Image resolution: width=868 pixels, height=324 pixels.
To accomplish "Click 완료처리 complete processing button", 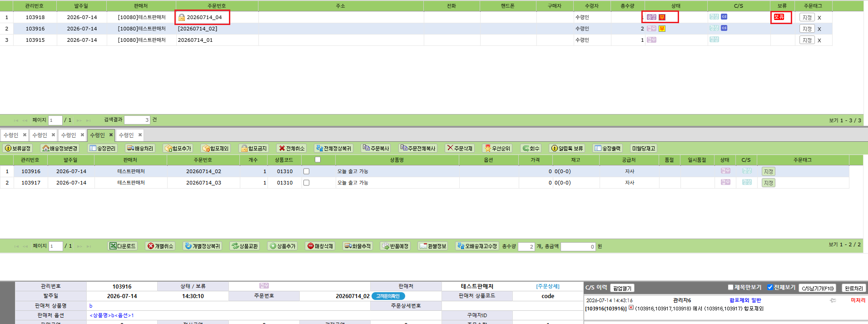I will (854, 288).
